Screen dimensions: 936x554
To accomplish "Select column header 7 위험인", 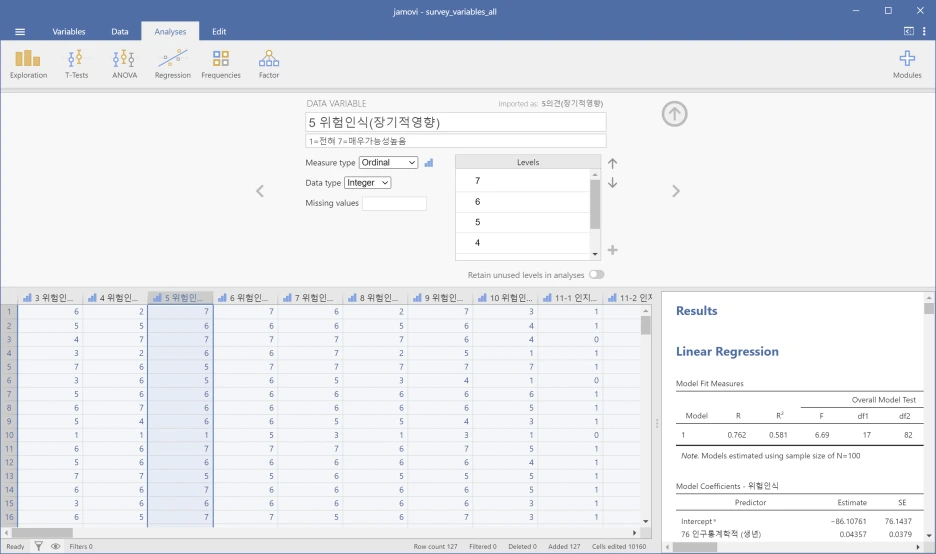I will pyautogui.click(x=310, y=297).
